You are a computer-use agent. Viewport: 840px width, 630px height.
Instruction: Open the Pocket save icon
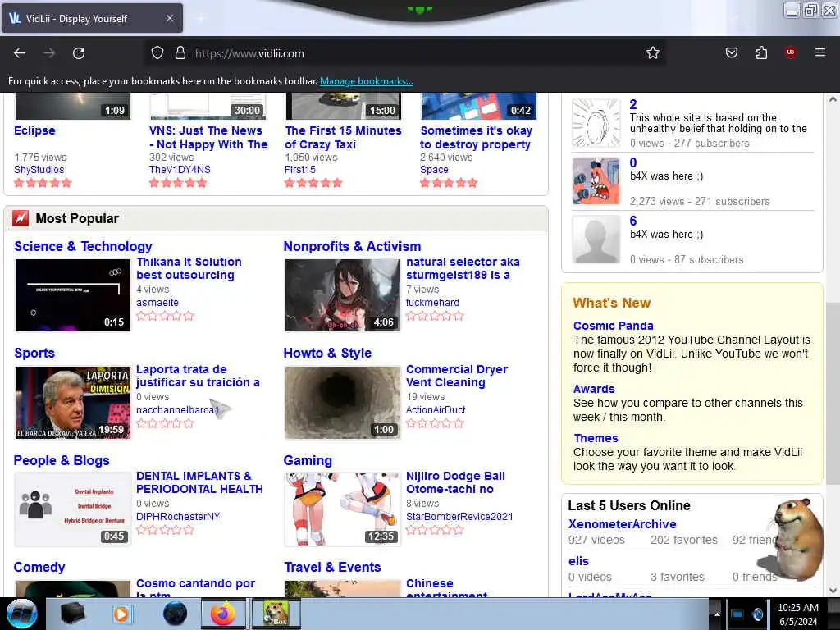click(x=731, y=52)
